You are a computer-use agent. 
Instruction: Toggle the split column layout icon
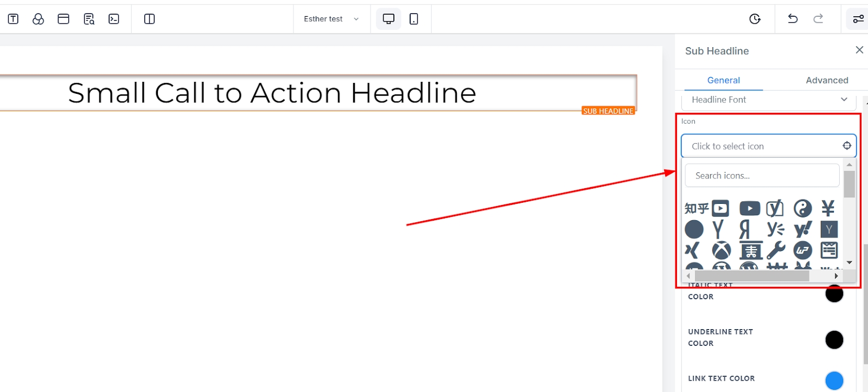tap(149, 19)
